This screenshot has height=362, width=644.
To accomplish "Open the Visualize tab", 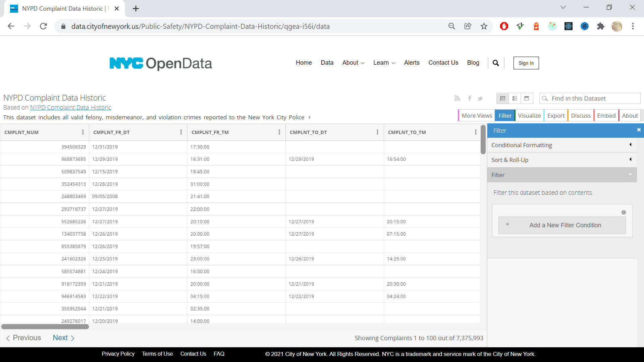I will pos(529,116).
